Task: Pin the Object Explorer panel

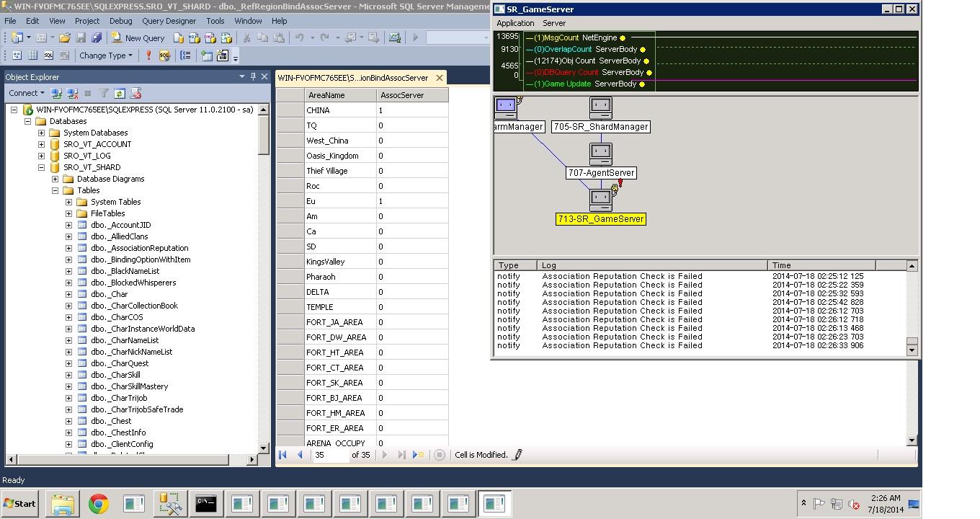Action: 253,76
